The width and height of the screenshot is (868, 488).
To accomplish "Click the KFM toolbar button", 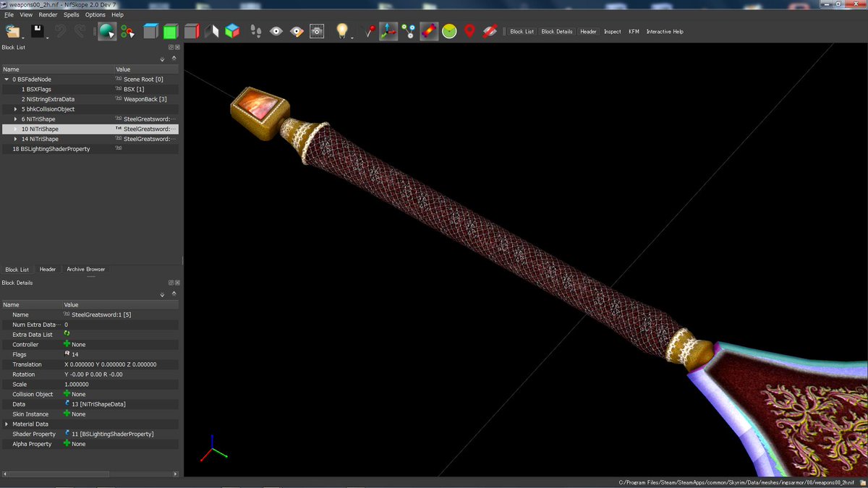I will point(634,32).
